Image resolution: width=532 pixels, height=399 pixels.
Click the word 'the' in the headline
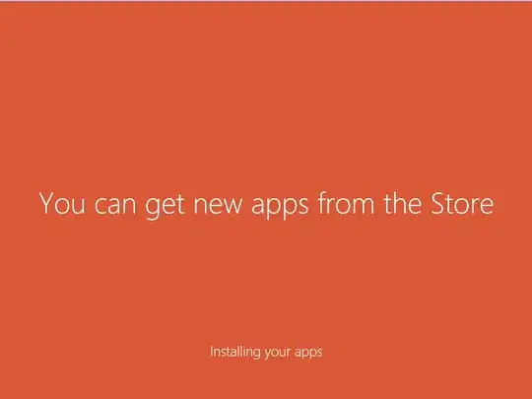click(402, 203)
